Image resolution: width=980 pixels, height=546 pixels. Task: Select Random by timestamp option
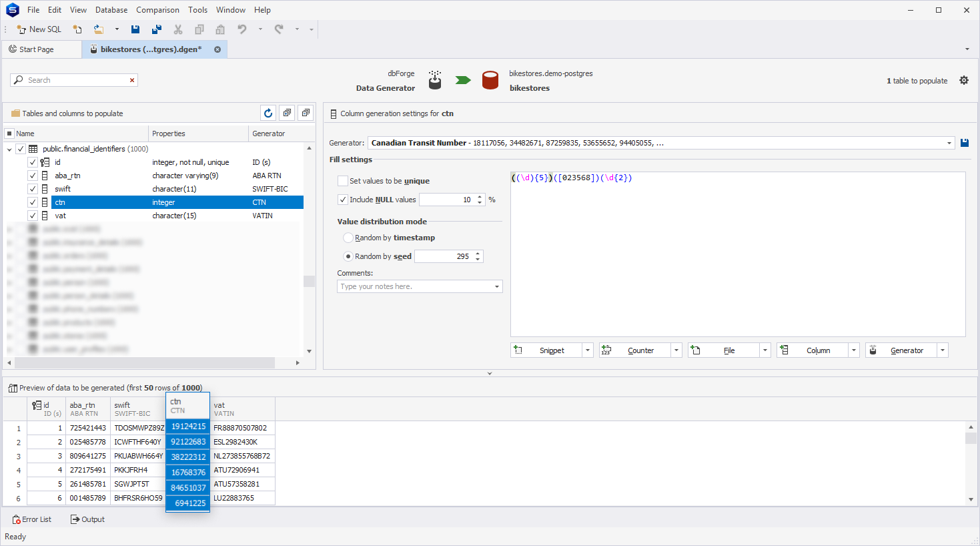tap(348, 238)
